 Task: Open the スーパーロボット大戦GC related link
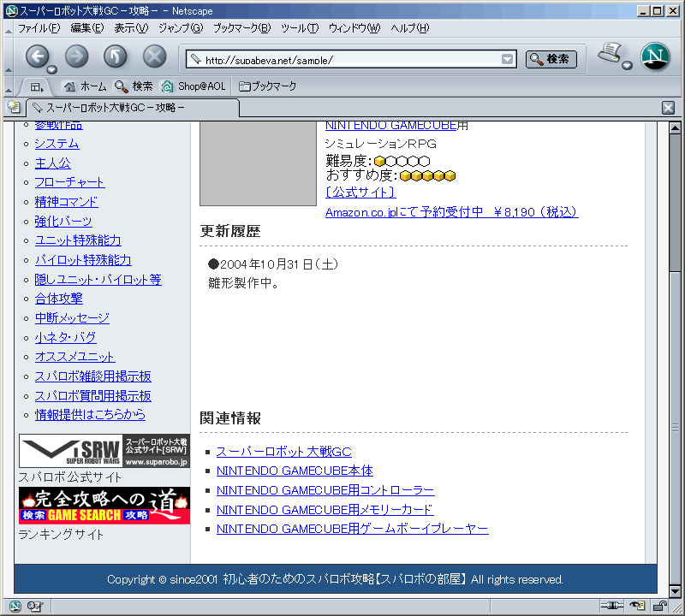(284, 452)
